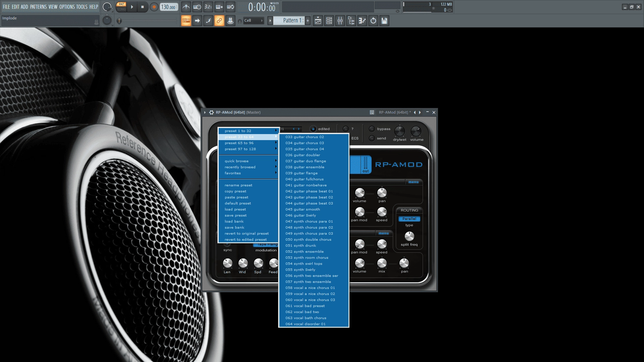Screen dimensions: 644x362
Task: Click the Len knob
Action: click(x=227, y=263)
